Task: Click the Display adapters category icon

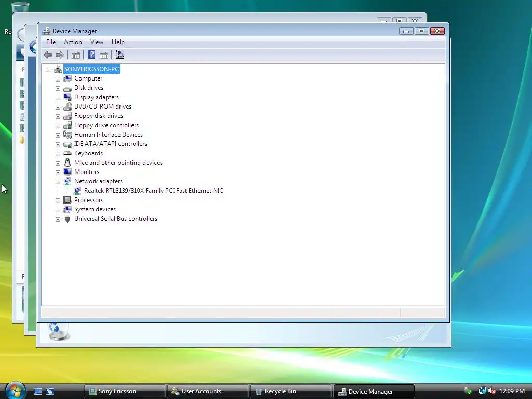Action: pyautogui.click(x=68, y=97)
